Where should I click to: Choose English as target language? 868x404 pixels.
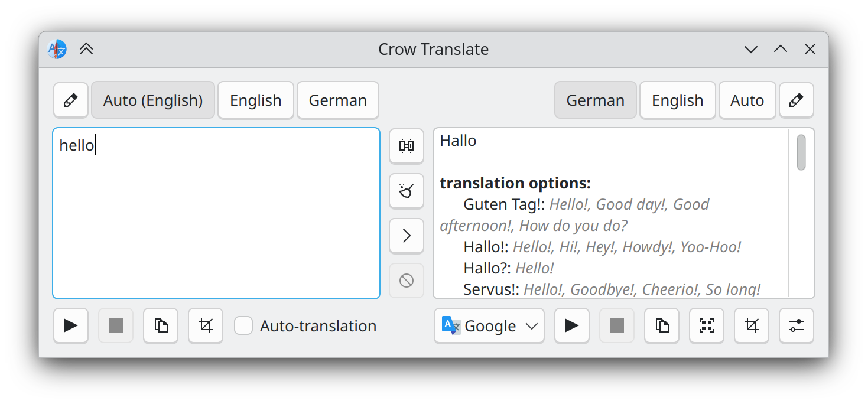(677, 100)
